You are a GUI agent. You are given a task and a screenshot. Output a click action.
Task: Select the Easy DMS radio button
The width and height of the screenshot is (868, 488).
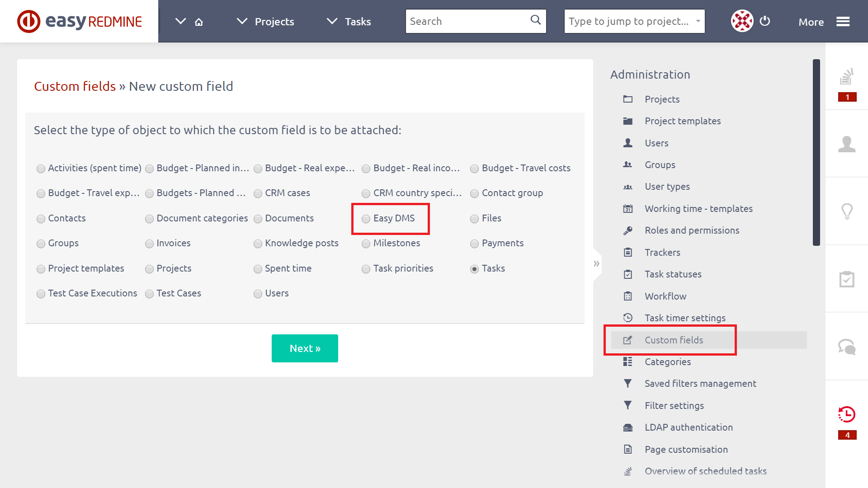[366, 219]
